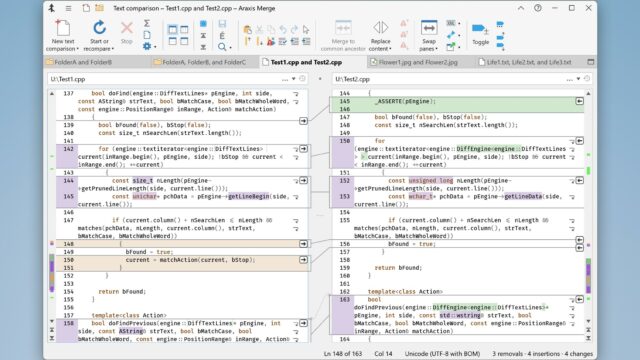Click the left pane overview change strip
Image resolution: width=640 pixels, height=360 pixels.
tap(52, 208)
